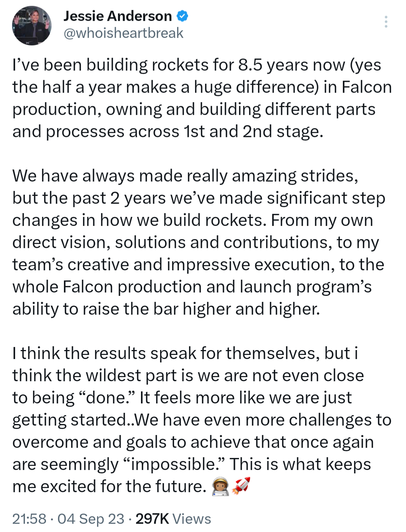Open the 297K view count
Screen dimensions: 406x532
pos(152,519)
